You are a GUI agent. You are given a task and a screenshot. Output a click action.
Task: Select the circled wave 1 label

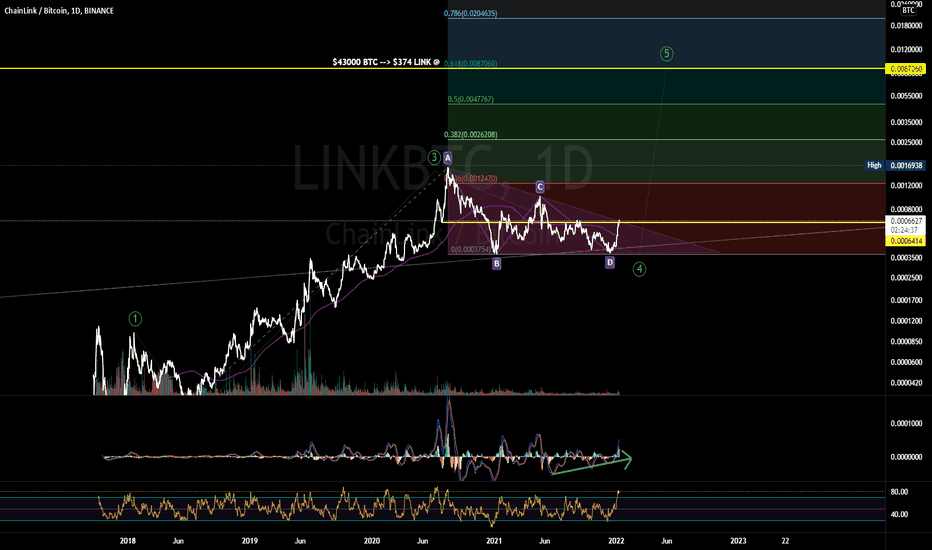[135, 319]
